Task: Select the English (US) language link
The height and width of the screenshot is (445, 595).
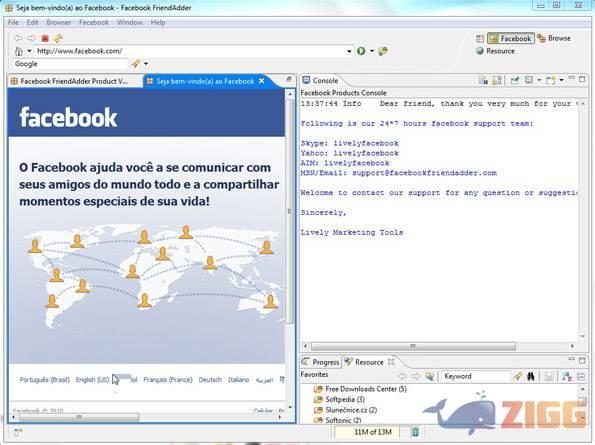Action: coord(92,380)
